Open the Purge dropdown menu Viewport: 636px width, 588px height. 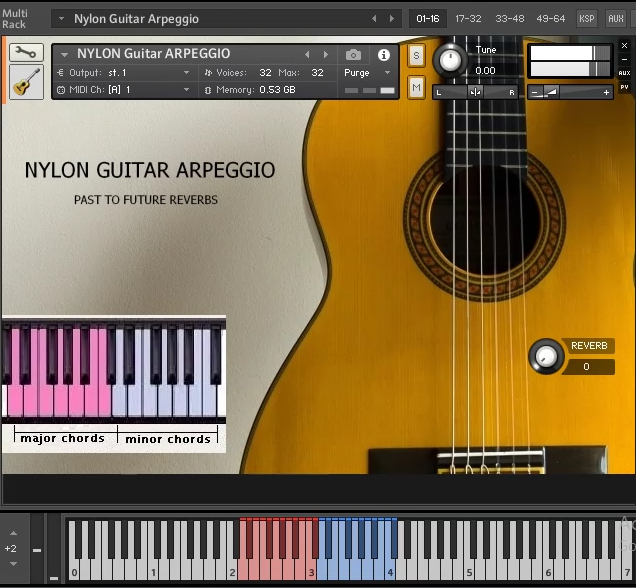point(367,73)
